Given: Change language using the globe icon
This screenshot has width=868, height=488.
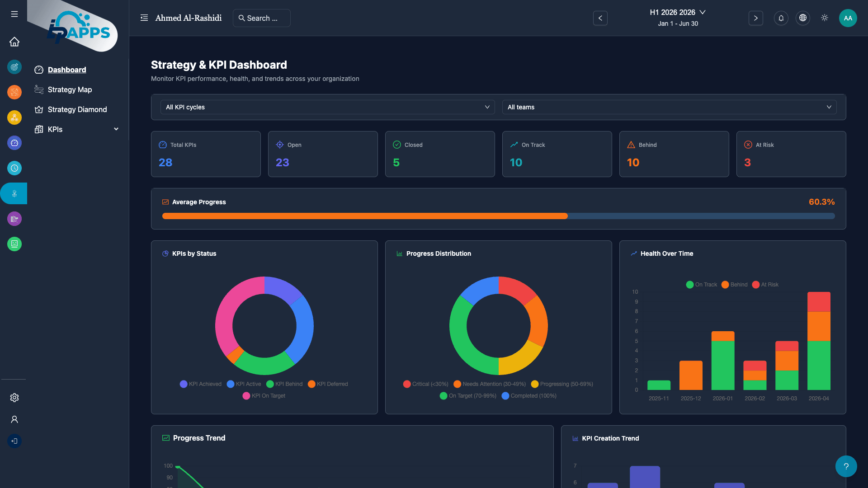Looking at the screenshot, I should pos(802,18).
